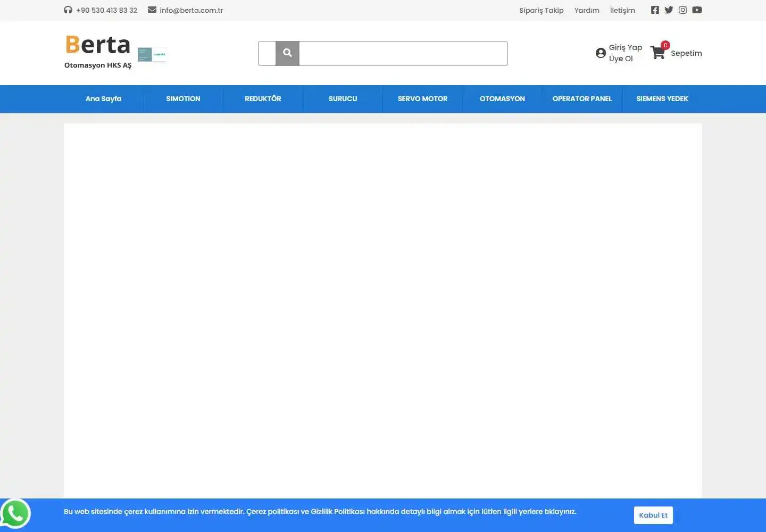Open SIMOTION menu item
This screenshot has width=766, height=532.
(x=183, y=99)
